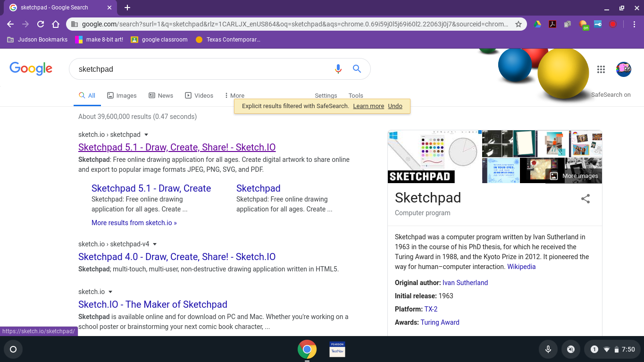Open the Google account profile picture
The width and height of the screenshot is (644, 362).
[x=624, y=69]
